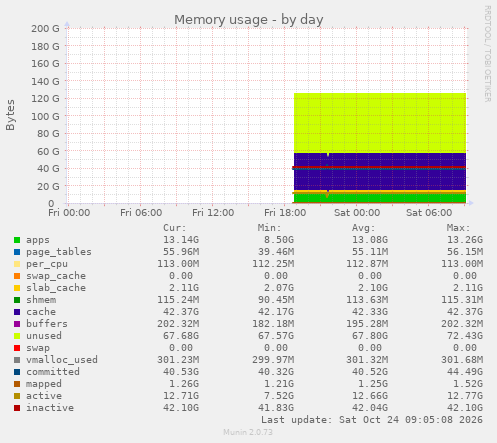Click the 'Max:' column header

point(458,228)
